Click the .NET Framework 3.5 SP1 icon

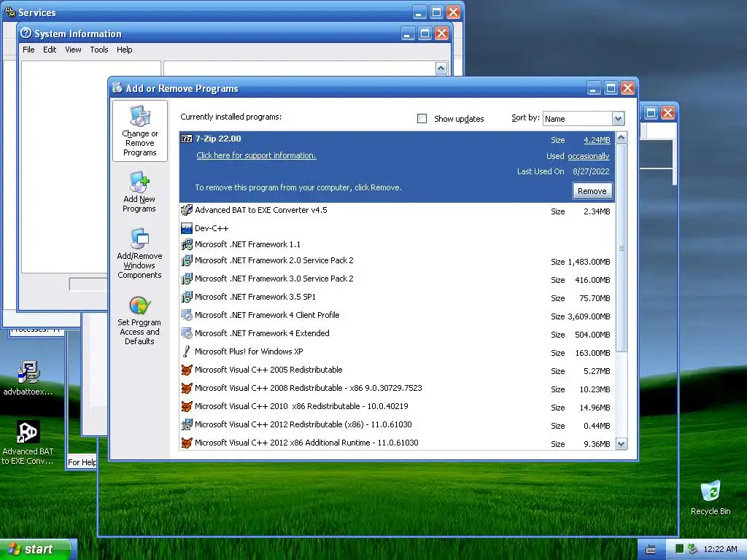187,297
